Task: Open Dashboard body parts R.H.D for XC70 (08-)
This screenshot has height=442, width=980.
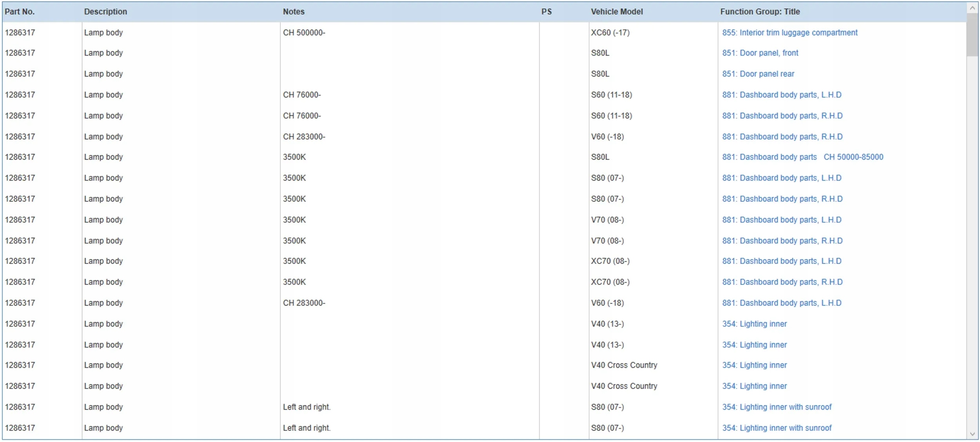Action: click(782, 282)
